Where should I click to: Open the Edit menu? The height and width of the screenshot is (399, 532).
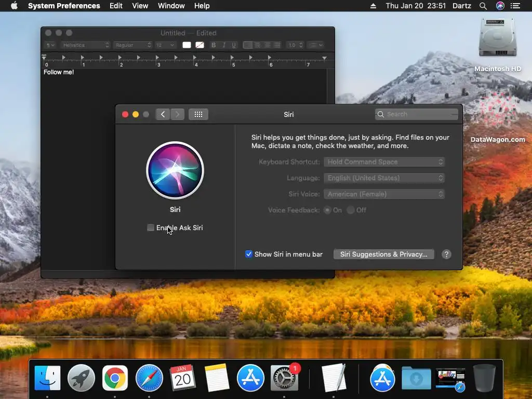tap(116, 6)
